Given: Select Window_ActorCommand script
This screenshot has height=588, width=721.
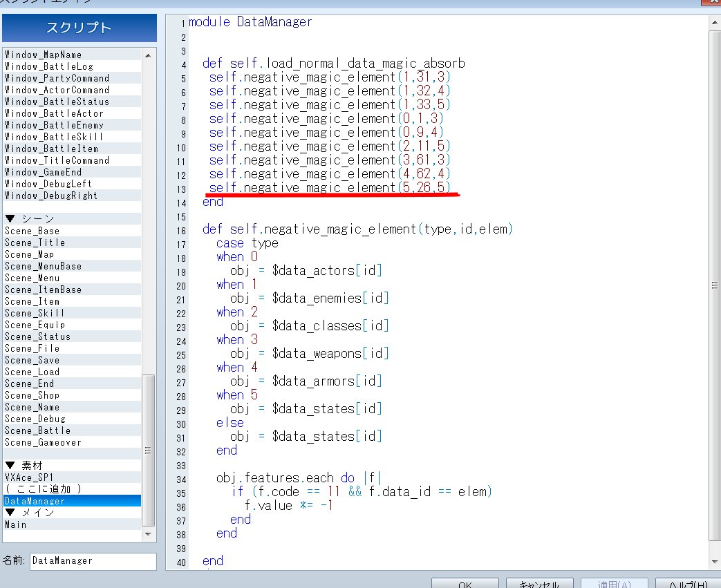Looking at the screenshot, I should coord(72,90).
